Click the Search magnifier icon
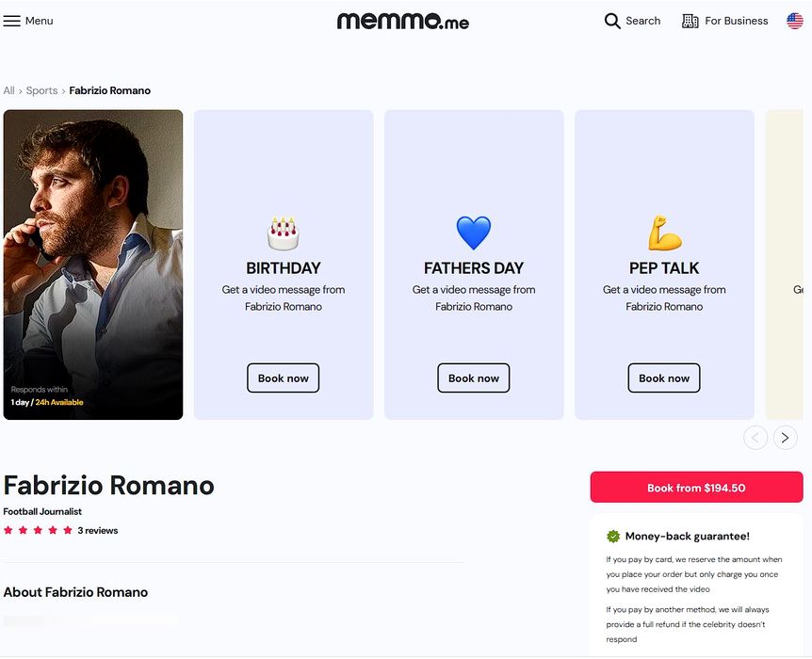812x659 pixels. pyautogui.click(x=612, y=21)
